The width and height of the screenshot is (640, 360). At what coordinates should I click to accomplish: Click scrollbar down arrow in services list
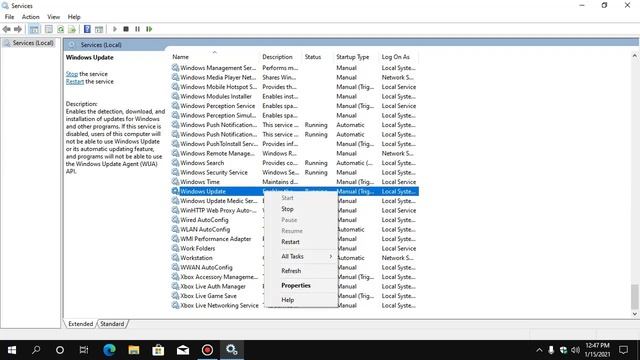[x=635, y=314]
